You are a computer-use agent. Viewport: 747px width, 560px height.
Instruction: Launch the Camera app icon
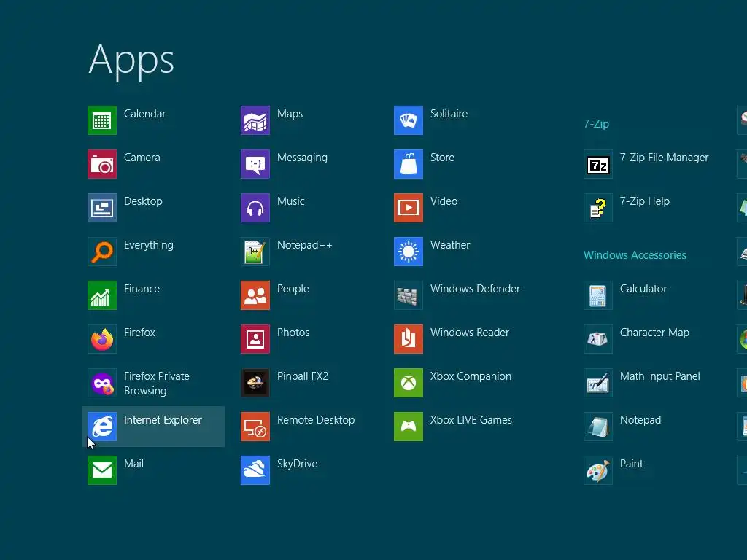pos(102,164)
